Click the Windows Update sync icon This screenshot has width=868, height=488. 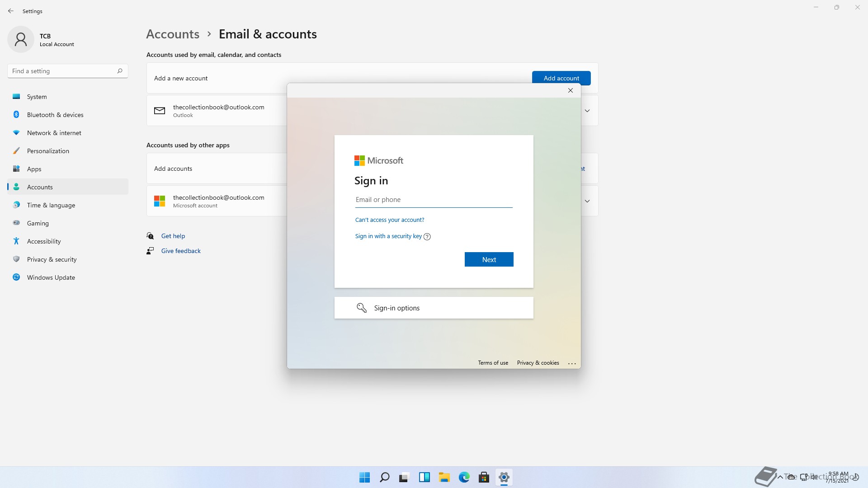point(16,277)
